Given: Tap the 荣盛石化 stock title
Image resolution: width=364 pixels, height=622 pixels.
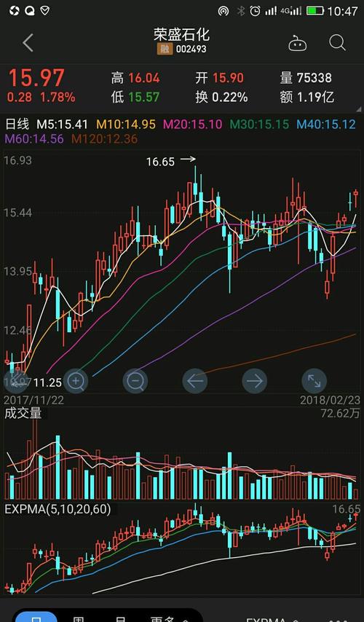Looking at the screenshot, I should [181, 34].
